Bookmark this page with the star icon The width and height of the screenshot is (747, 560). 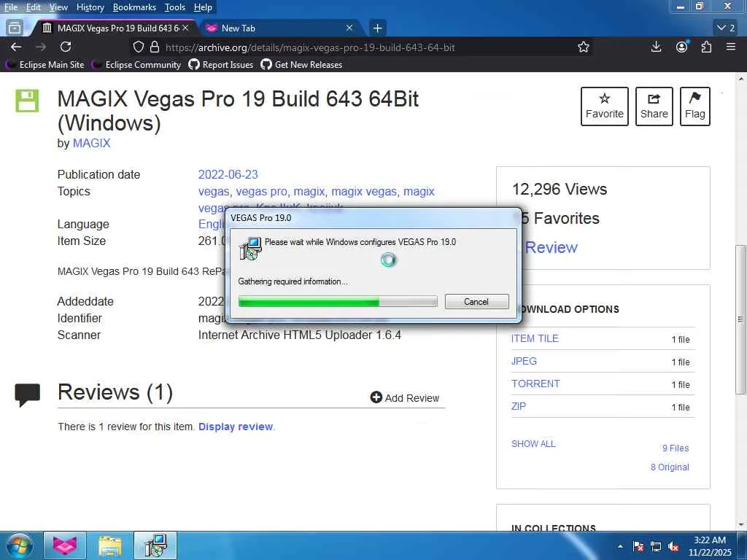click(584, 47)
